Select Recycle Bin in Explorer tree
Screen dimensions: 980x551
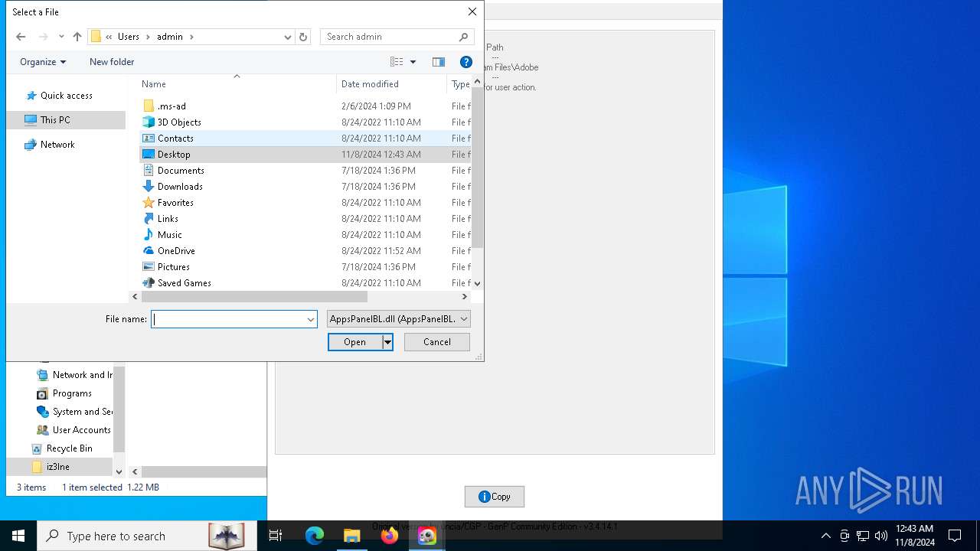(x=61, y=448)
